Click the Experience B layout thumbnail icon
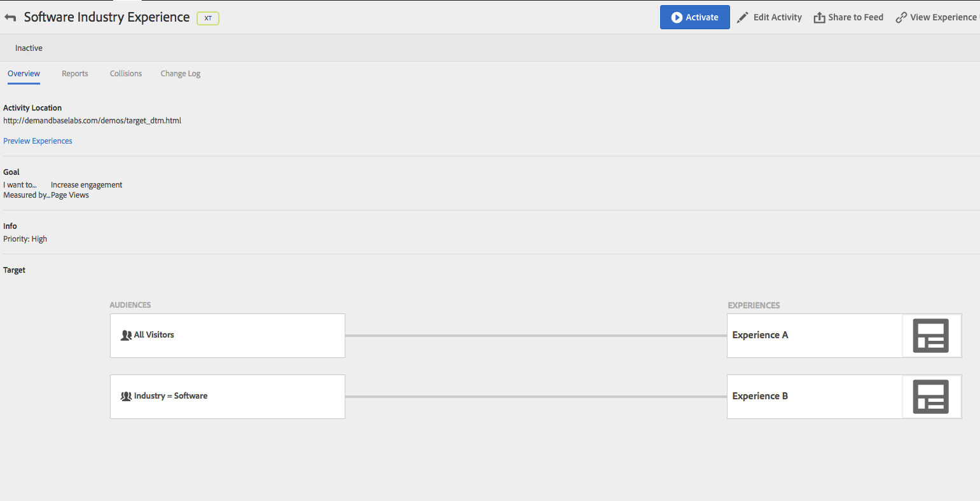This screenshot has width=980, height=501. click(931, 397)
